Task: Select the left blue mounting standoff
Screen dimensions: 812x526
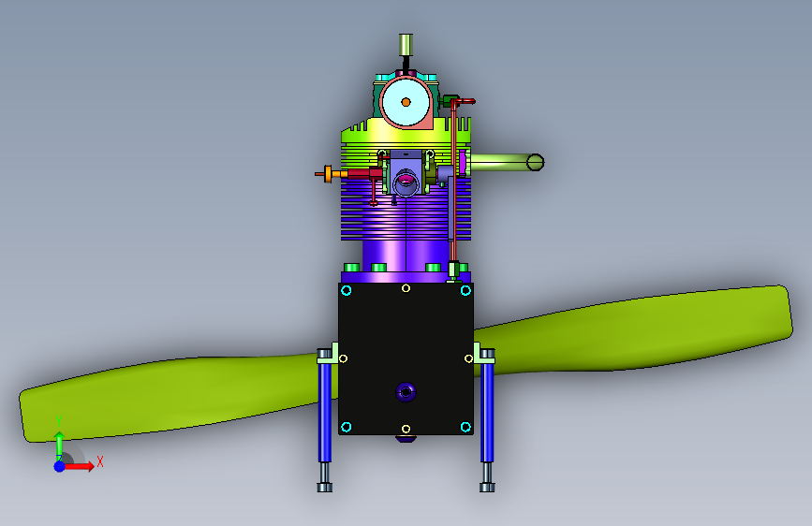Action: pos(325,413)
